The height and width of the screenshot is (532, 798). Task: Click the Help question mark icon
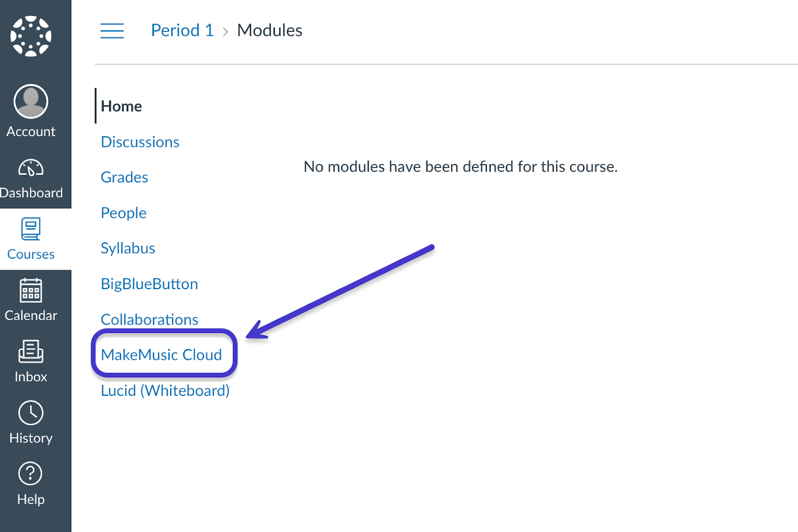point(30,474)
